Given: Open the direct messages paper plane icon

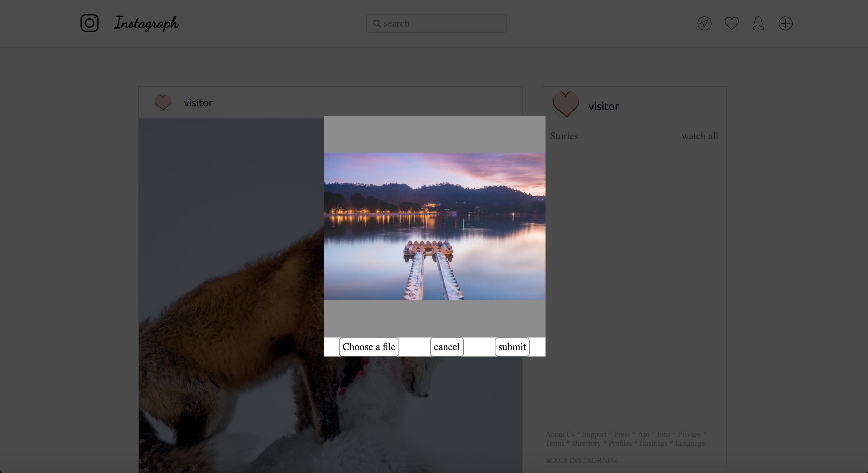Looking at the screenshot, I should [704, 23].
